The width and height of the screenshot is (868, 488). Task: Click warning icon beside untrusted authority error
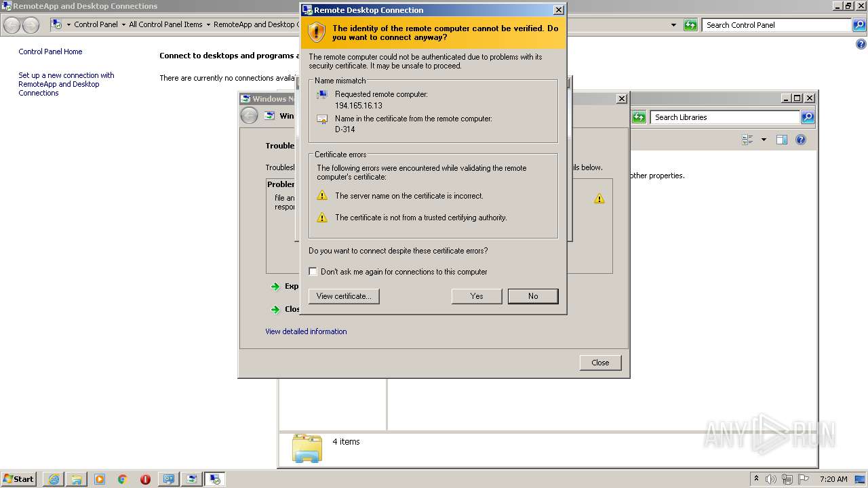click(322, 218)
